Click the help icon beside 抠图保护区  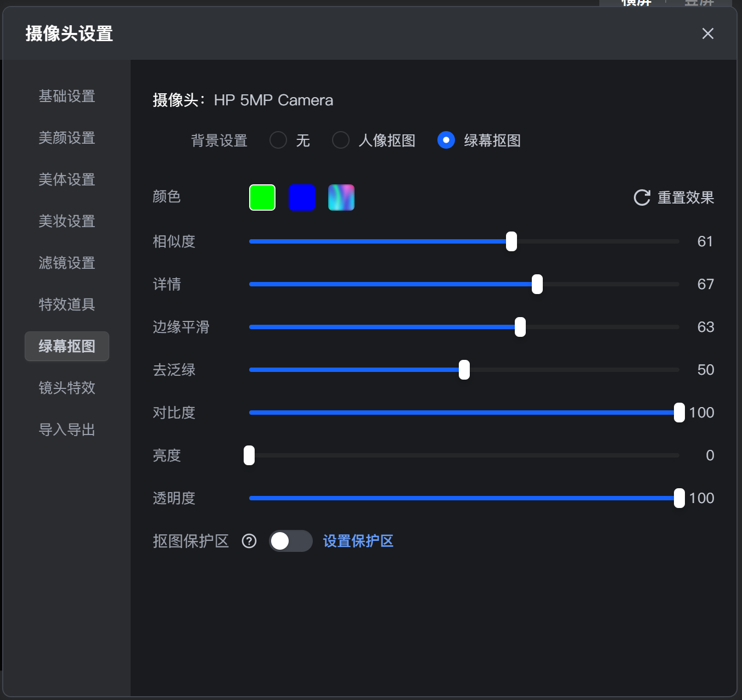[249, 541]
